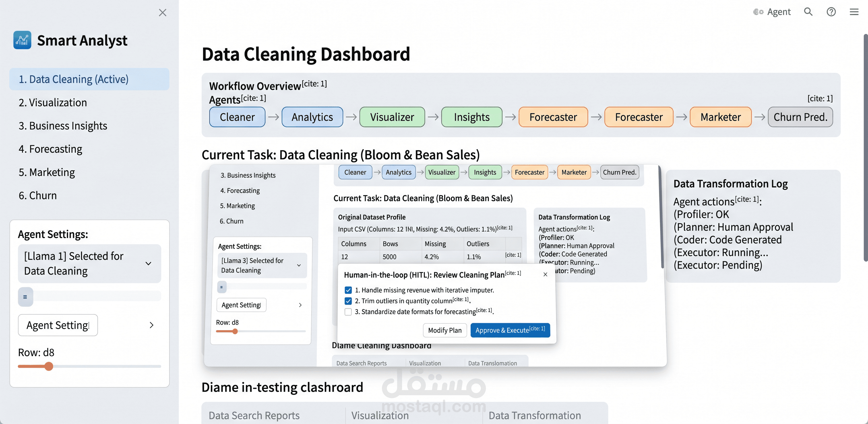
Task: Click the large Row d8 slider handle
Action: coord(49,366)
